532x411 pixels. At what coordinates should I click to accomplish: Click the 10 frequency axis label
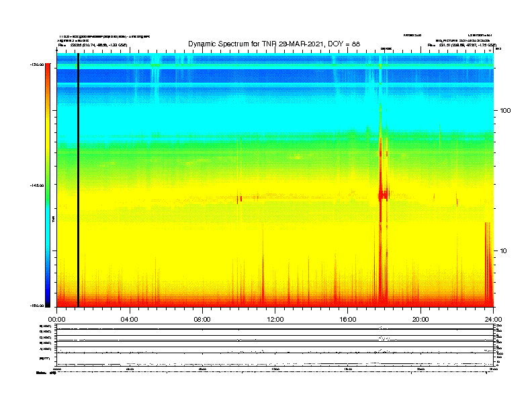coord(503,251)
